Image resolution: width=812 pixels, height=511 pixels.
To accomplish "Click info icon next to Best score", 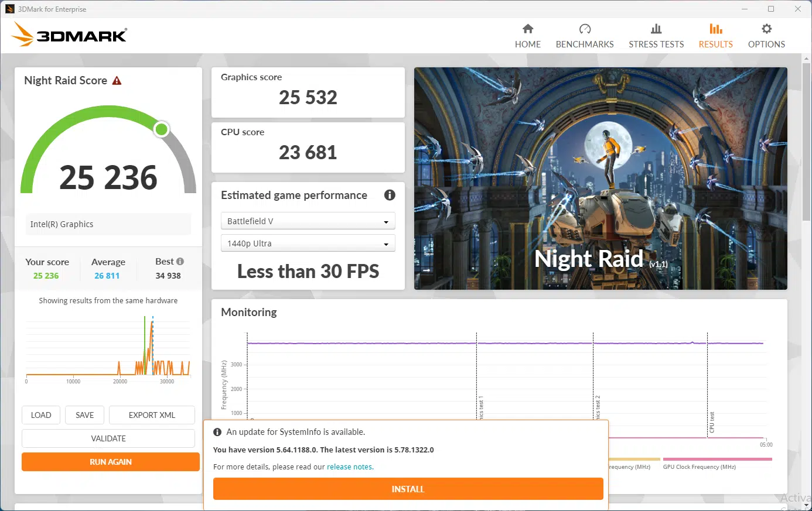I will coord(180,262).
